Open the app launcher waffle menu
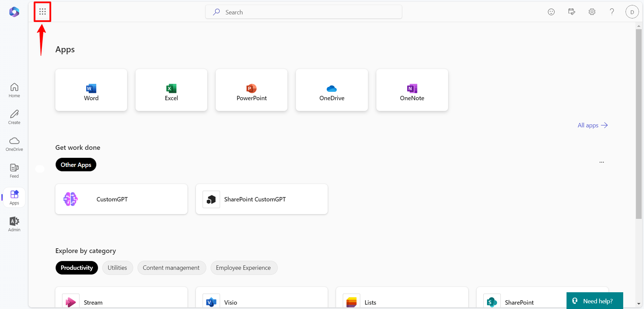644x309 pixels. (x=42, y=12)
